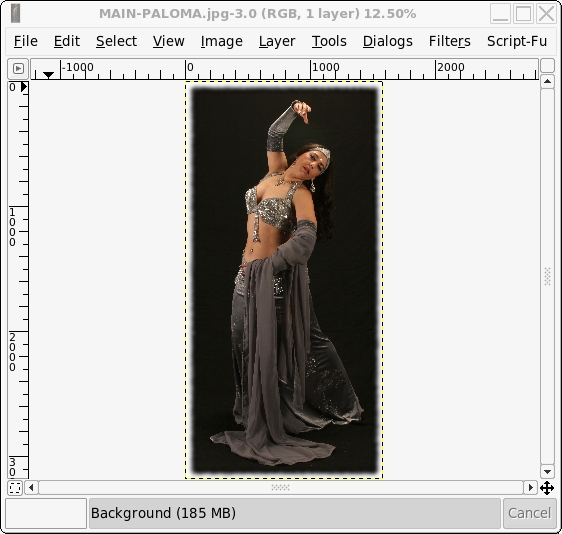The image size is (562, 534).
Task: Open the Select menu
Action: pos(116,42)
